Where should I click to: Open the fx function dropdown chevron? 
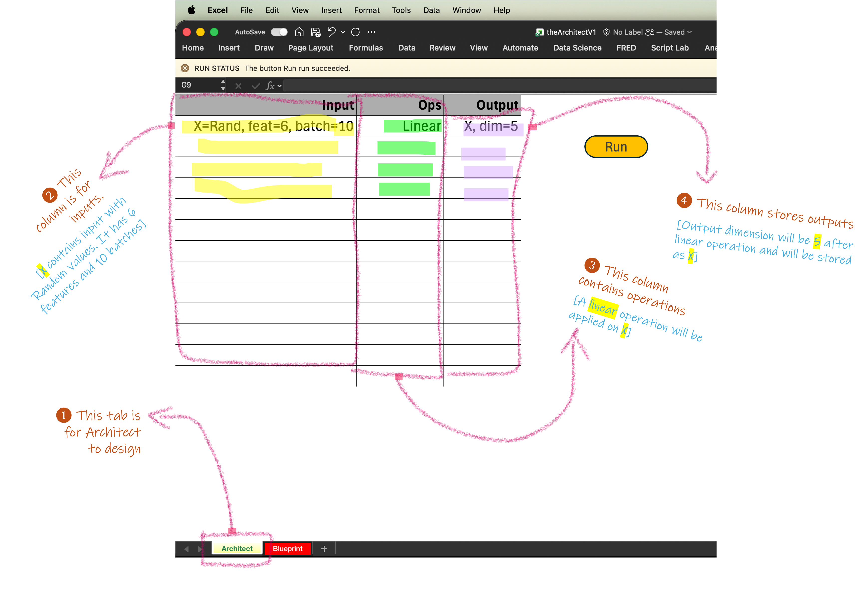(279, 86)
